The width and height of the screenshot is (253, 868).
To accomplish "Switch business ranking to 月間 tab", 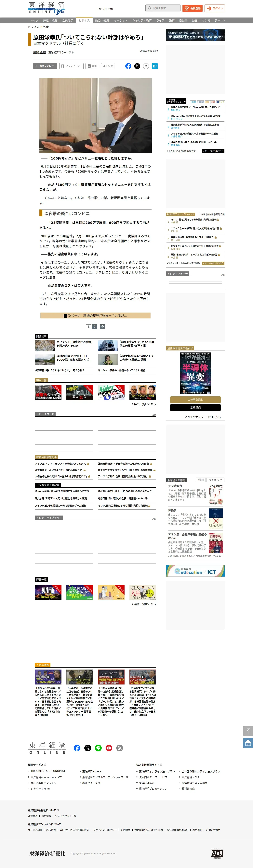I will click(213, 102).
